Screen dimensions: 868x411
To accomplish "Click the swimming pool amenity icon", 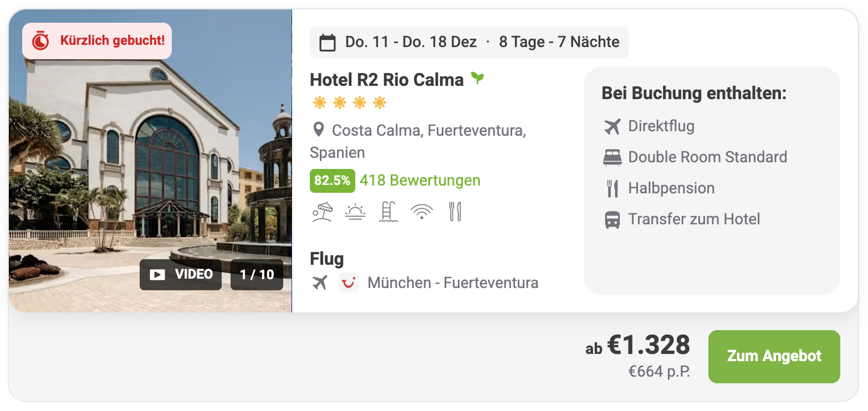I will 388,212.
